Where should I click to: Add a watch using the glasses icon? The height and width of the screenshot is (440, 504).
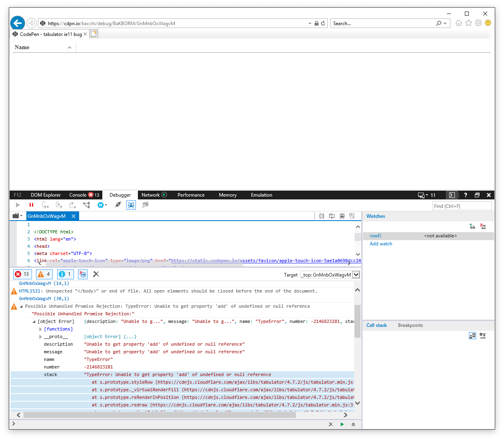point(472,226)
